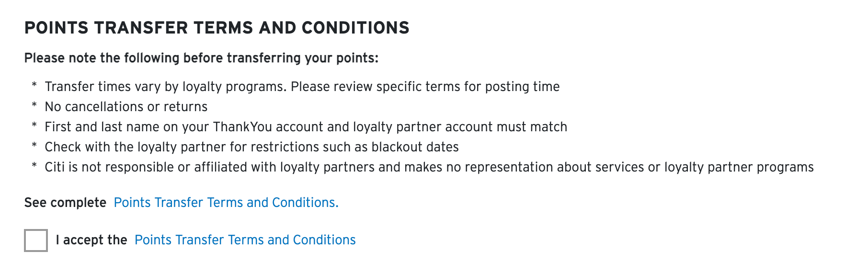Open terms link beside "I accept the"
Image resolution: width=868 pixels, height=275 pixels.
tap(245, 240)
